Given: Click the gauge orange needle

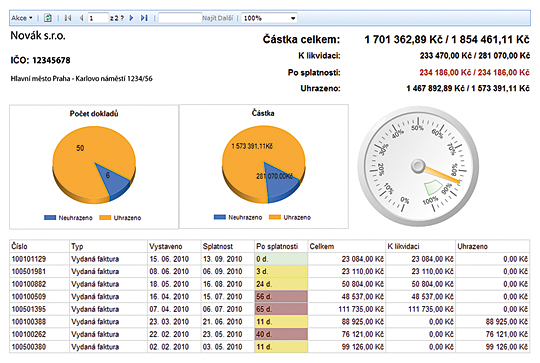Looking at the screenshot, I should pyautogui.click(x=443, y=174).
